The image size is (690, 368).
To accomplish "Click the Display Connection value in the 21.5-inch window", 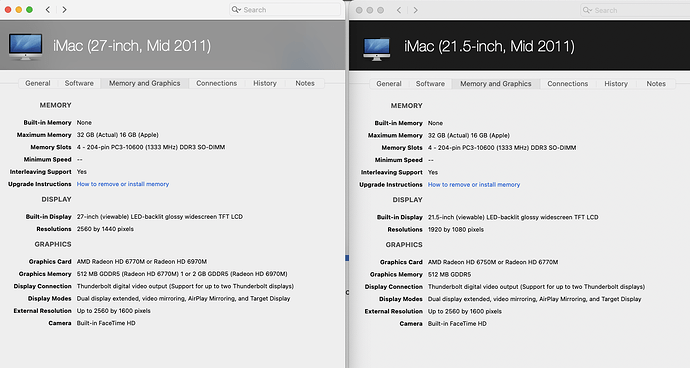I will tap(536, 287).
